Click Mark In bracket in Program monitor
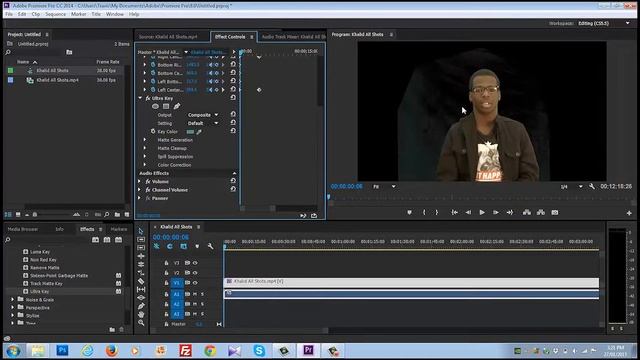 [x=424, y=213]
